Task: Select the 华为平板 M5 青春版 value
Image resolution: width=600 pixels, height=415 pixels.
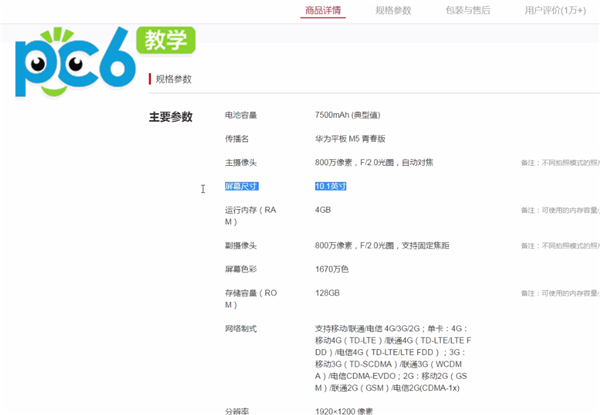Action: [350, 139]
